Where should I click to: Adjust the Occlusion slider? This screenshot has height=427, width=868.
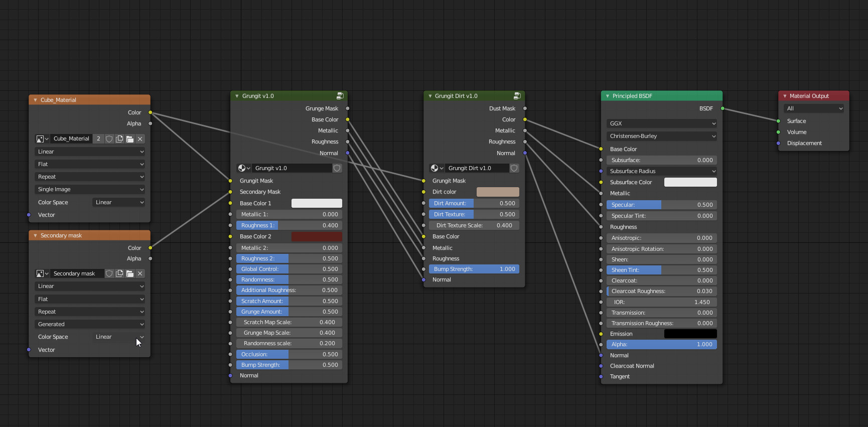pyautogui.click(x=289, y=354)
